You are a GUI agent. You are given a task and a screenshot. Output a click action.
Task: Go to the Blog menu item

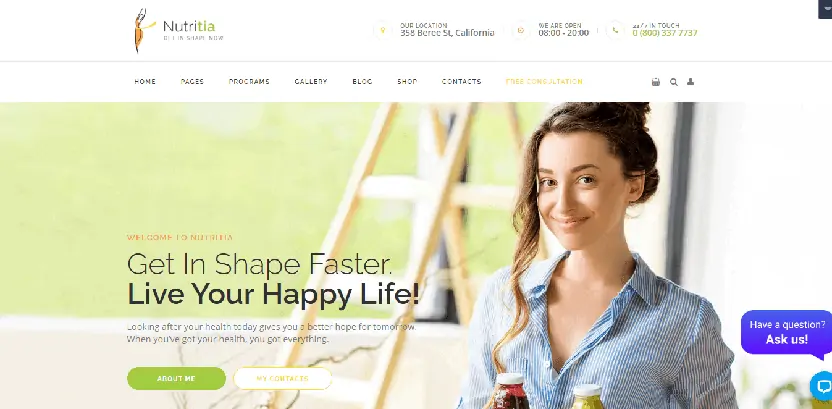point(362,82)
